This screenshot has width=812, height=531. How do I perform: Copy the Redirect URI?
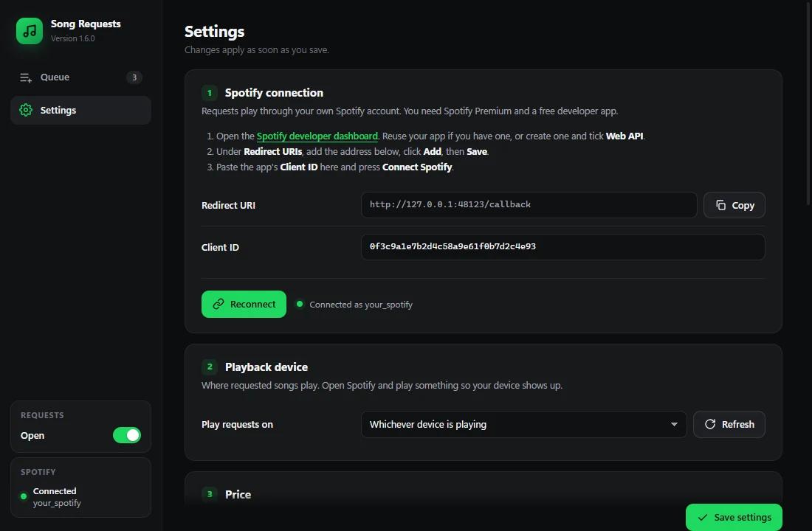point(734,205)
